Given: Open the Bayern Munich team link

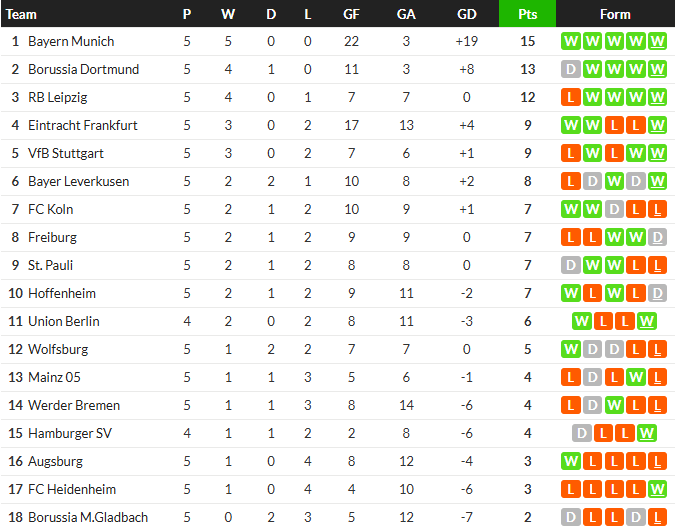Looking at the screenshot, I should coord(71,42).
